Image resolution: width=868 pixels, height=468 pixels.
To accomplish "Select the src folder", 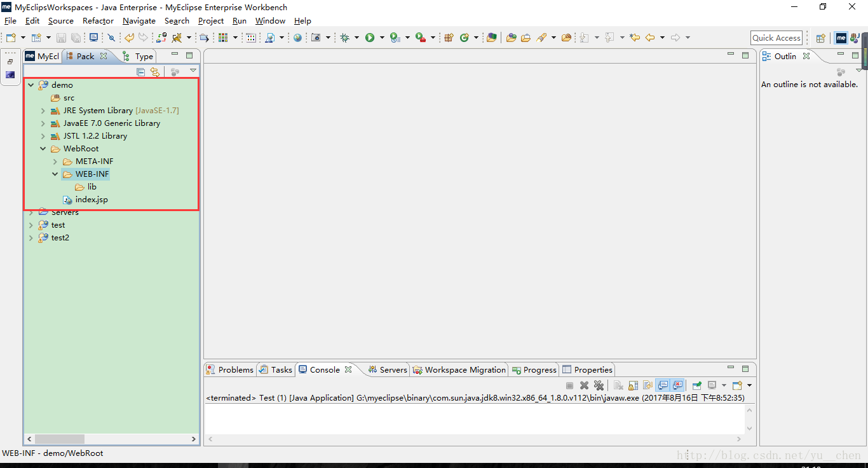I will pyautogui.click(x=63, y=97).
